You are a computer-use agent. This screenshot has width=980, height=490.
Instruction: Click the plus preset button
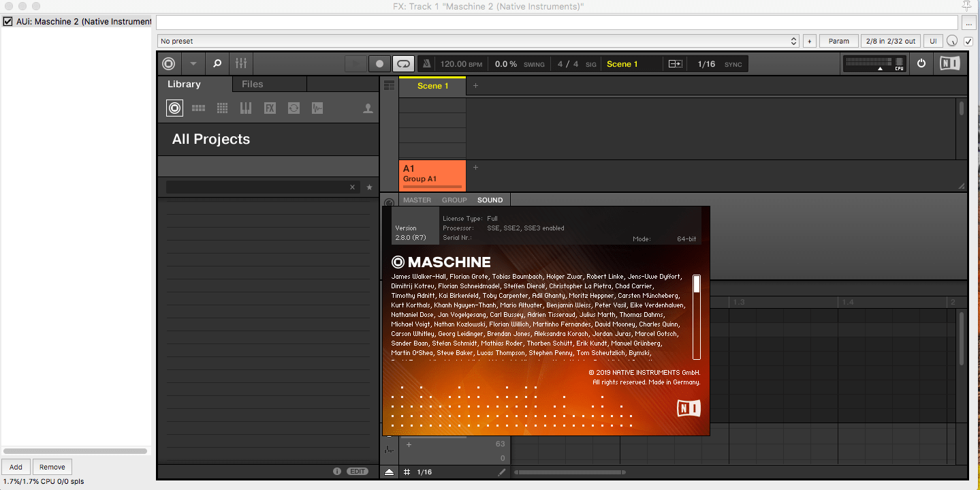pyautogui.click(x=810, y=41)
